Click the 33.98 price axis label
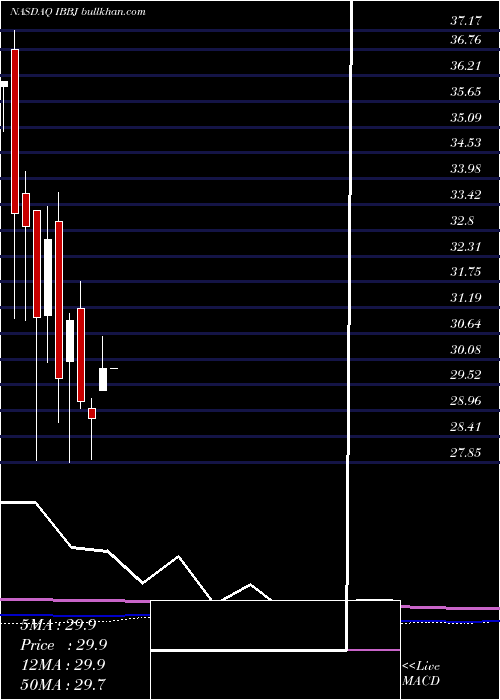 (466, 169)
